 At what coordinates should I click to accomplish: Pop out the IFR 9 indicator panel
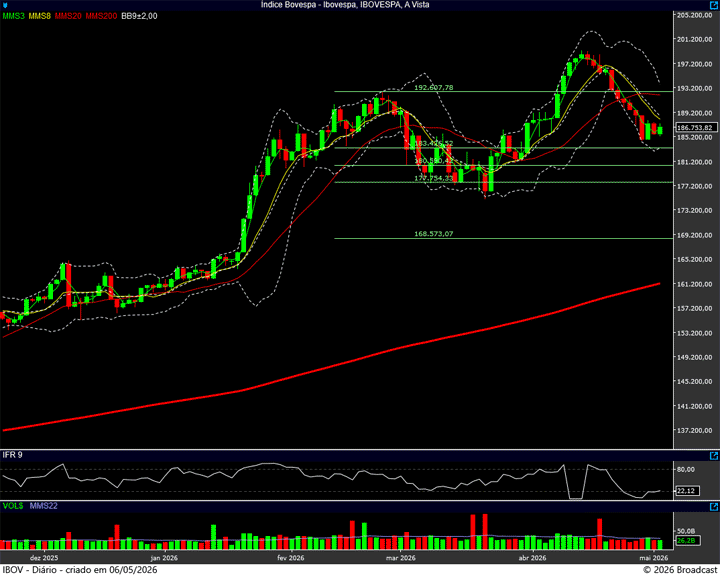tap(714, 456)
